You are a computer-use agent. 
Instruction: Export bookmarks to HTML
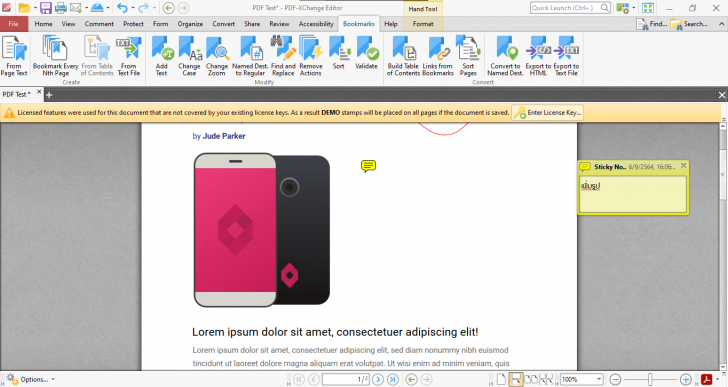538,56
